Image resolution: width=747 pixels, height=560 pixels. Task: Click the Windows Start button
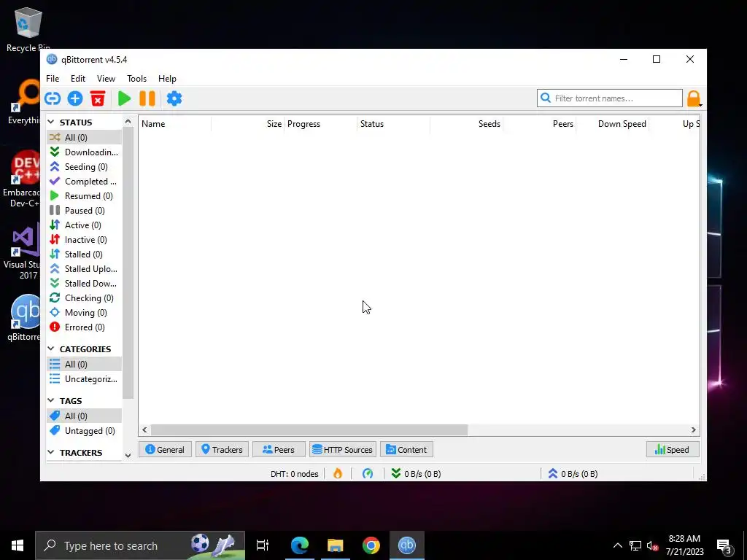pos(18,545)
